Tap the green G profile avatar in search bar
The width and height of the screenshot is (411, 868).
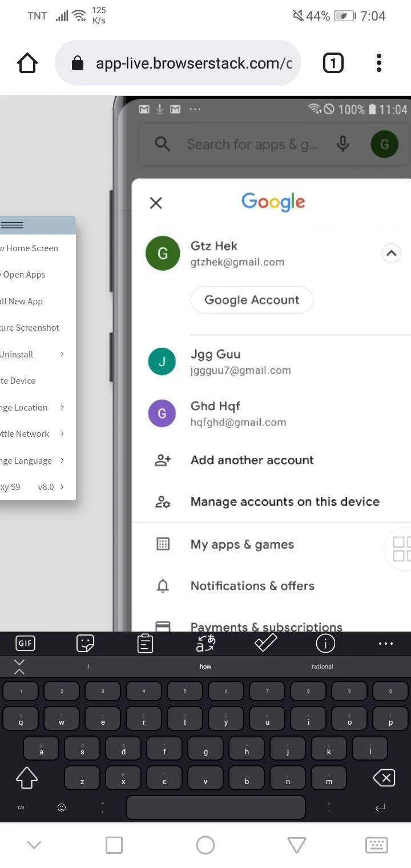tap(385, 144)
